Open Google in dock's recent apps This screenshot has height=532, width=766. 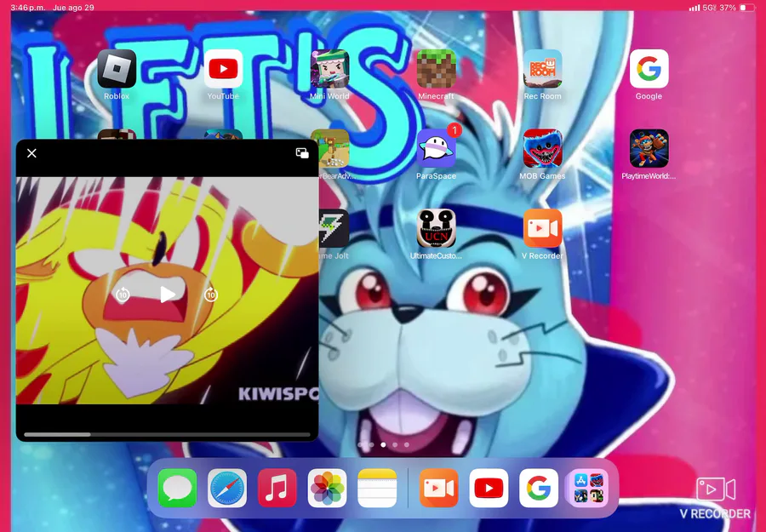pyautogui.click(x=539, y=488)
